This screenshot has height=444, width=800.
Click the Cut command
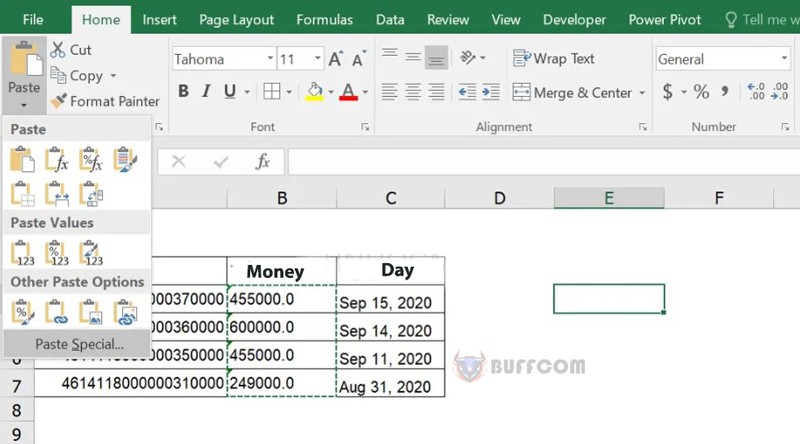coord(71,50)
